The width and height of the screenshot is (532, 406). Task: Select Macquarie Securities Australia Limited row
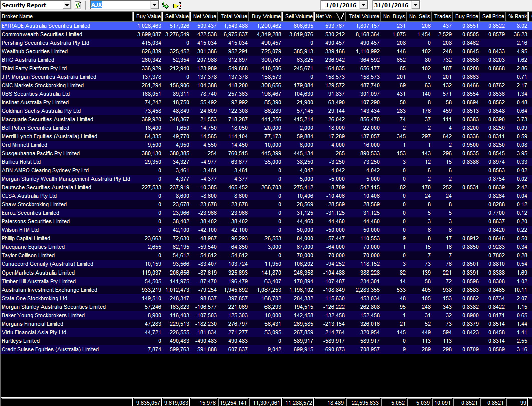point(266,119)
